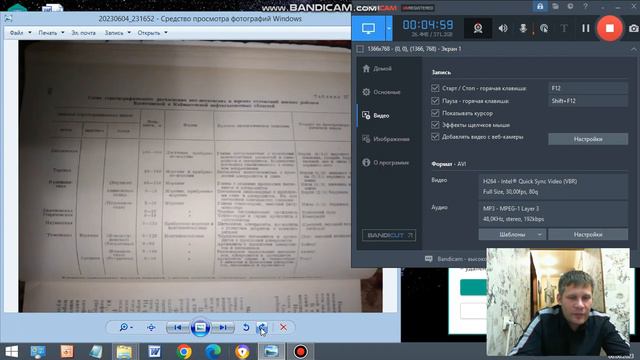Rotate the photo counterclockwise
The image size is (640, 360).
pyautogui.click(x=246, y=327)
